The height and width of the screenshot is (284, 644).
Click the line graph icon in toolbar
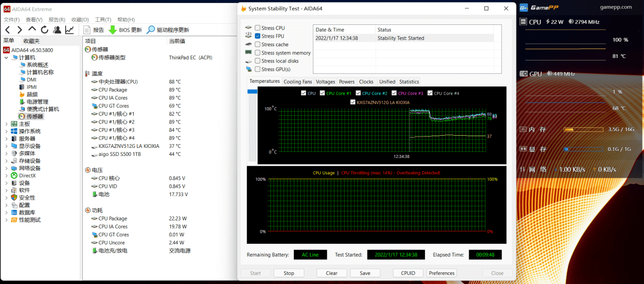tap(70, 30)
